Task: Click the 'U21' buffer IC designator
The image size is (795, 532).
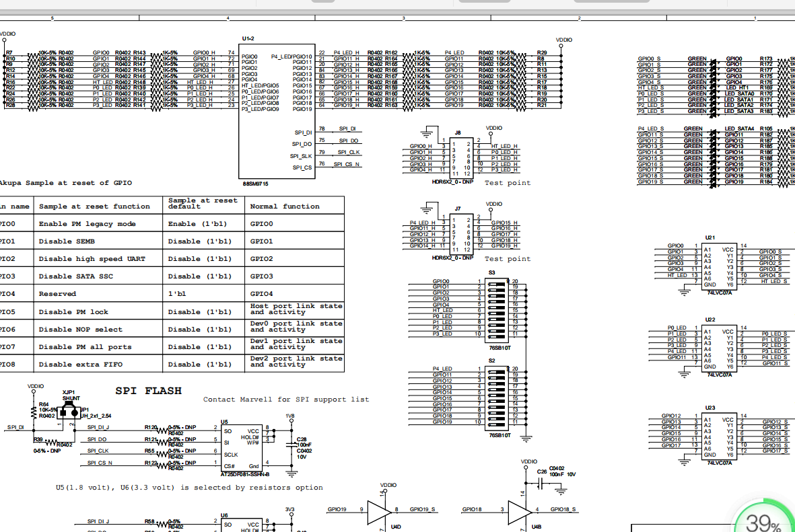Action: pyautogui.click(x=710, y=237)
